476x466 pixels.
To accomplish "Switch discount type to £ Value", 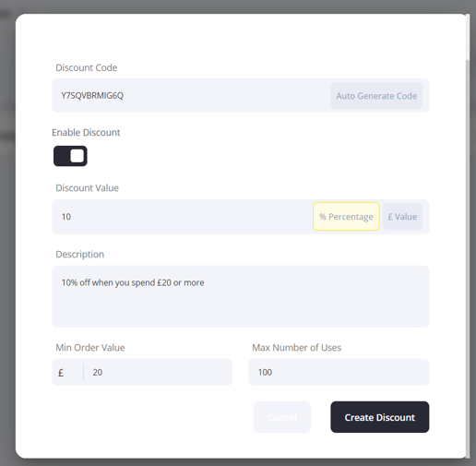I will [402, 217].
